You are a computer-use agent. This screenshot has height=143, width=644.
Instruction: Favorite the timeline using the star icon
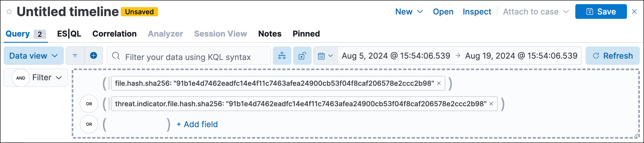(9, 11)
